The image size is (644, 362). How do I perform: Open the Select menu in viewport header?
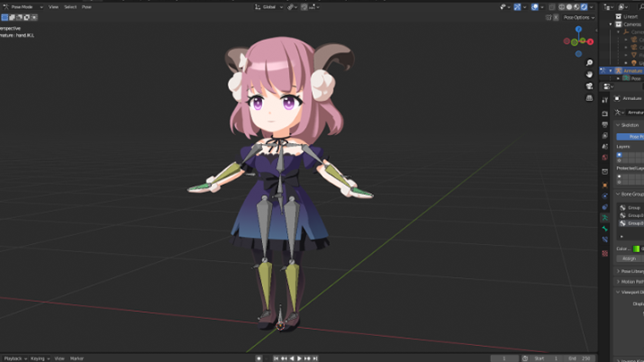coord(71,7)
